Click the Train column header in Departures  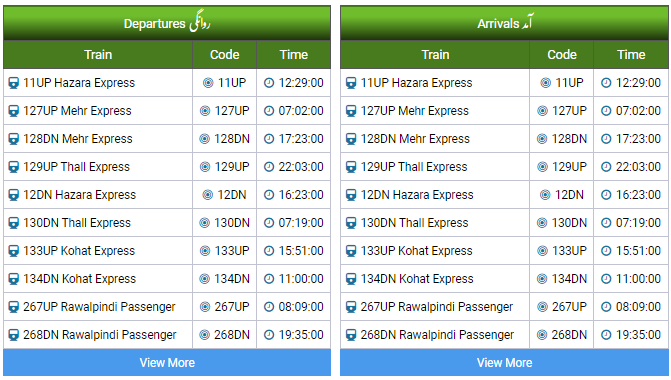point(98,55)
